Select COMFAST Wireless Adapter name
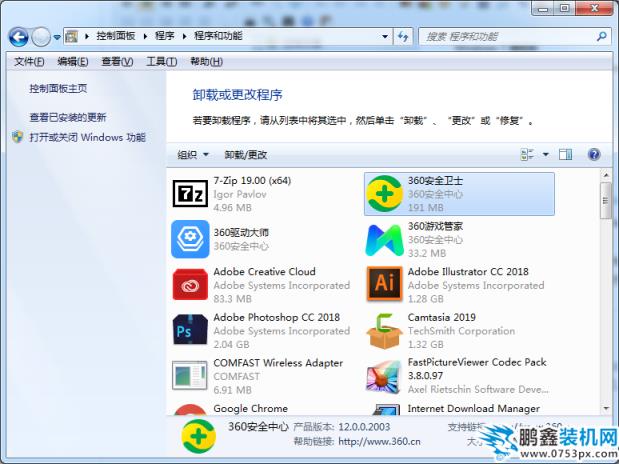The width and height of the screenshot is (619, 464). (x=278, y=363)
